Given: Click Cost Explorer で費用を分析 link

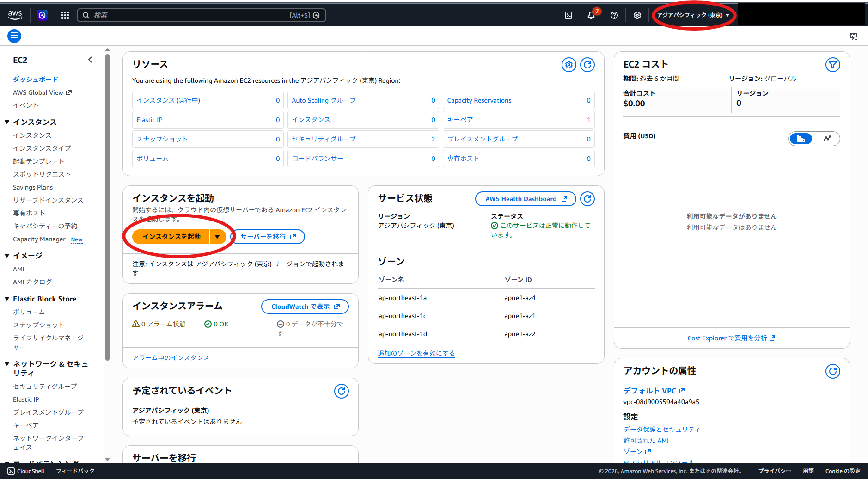Looking at the screenshot, I should tap(731, 338).
